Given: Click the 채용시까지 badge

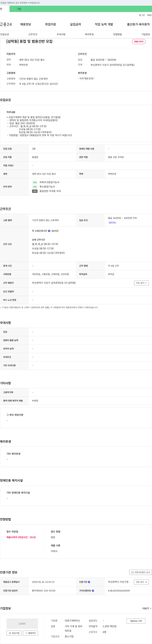Looking at the screenshot, I should coord(139,41).
